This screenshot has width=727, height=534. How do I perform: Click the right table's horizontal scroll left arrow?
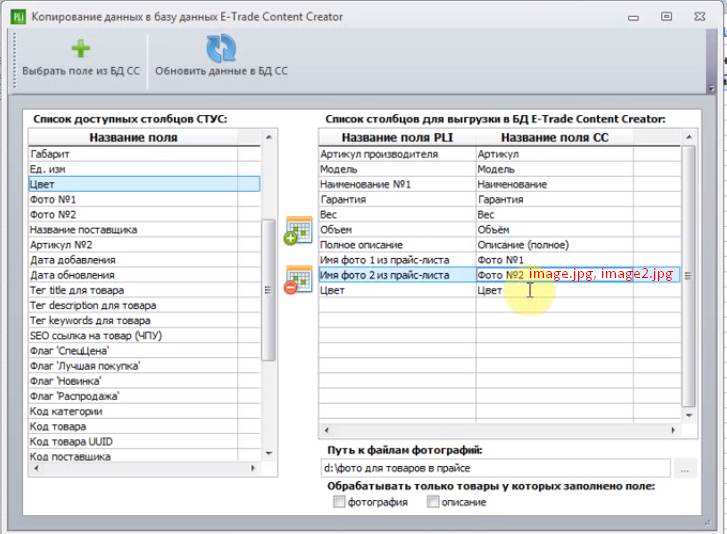327,431
